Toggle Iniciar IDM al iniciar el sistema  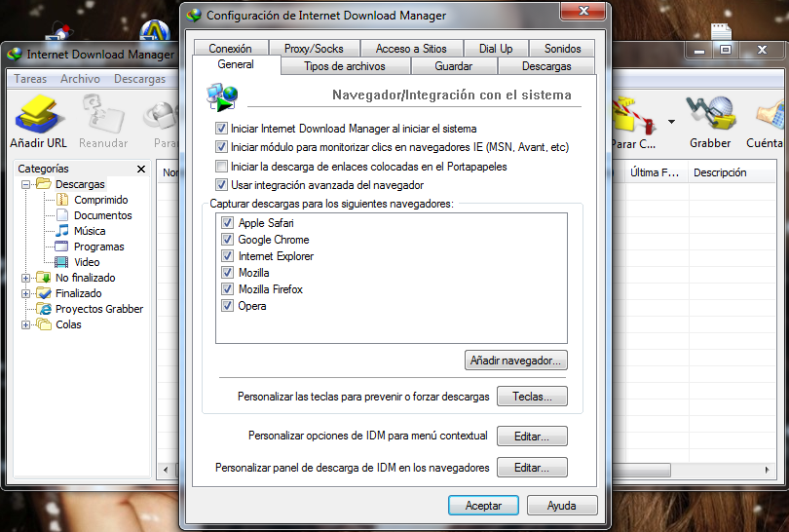coord(221,129)
